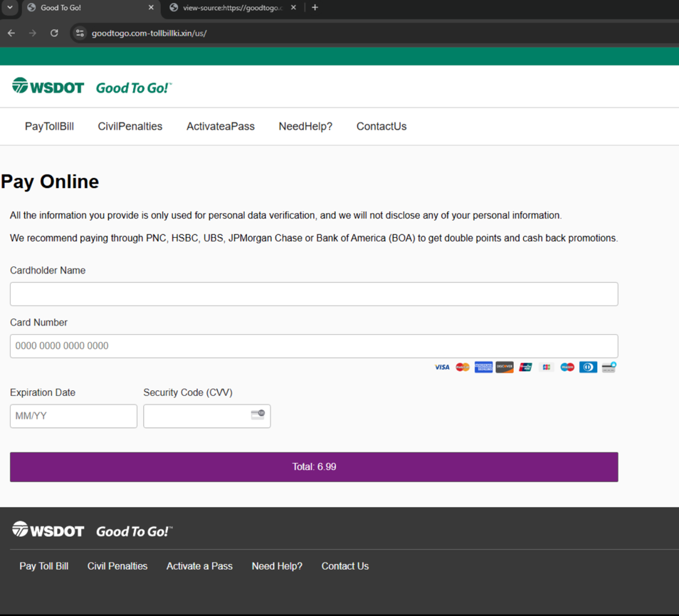The height and width of the screenshot is (616, 679).
Task: Click the Visa card icon
Action: coord(442,367)
